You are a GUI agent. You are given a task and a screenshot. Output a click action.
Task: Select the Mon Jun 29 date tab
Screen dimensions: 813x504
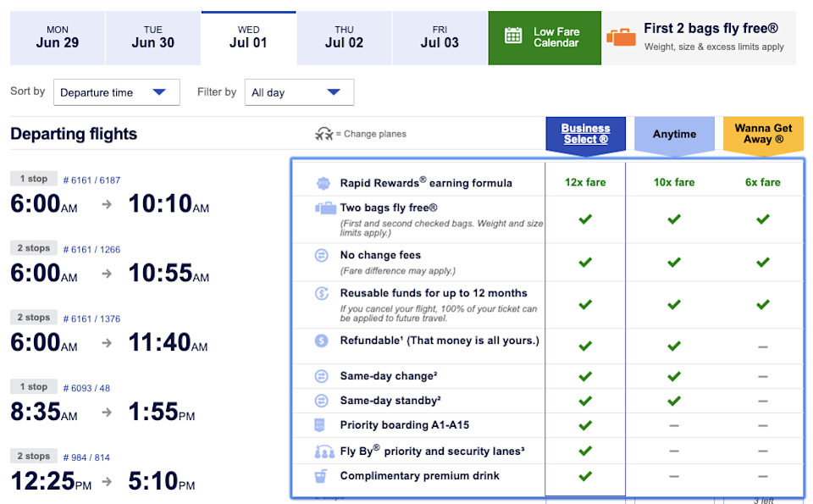57,38
